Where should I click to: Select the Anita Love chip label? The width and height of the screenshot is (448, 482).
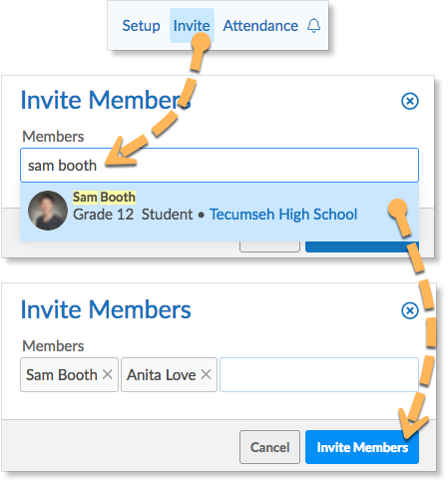point(162,375)
